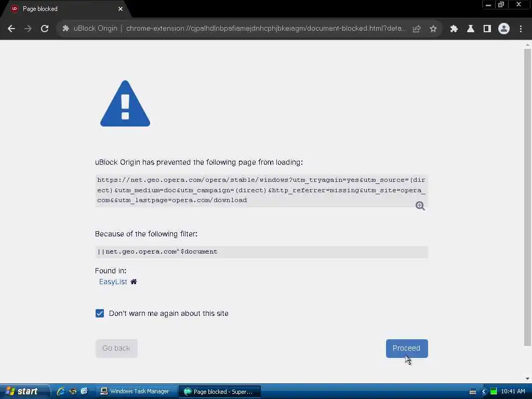This screenshot has width=532, height=399.
Task: Click the second quick launch icon
Action: pyautogui.click(x=73, y=391)
